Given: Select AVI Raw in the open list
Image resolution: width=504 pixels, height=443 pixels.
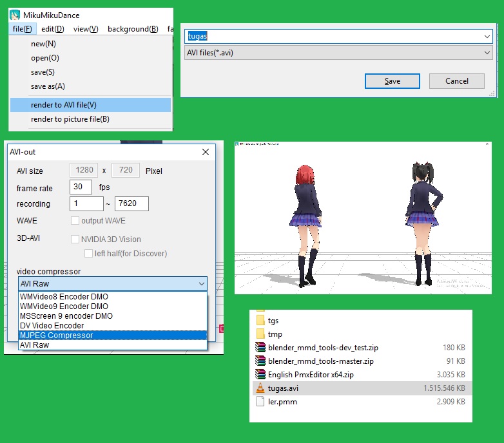Looking at the screenshot, I should pyautogui.click(x=113, y=344).
